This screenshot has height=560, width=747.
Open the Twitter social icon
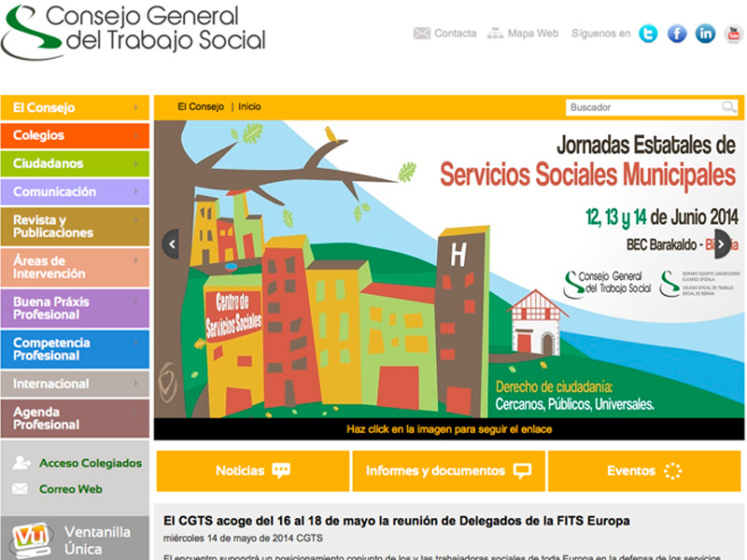point(648,34)
